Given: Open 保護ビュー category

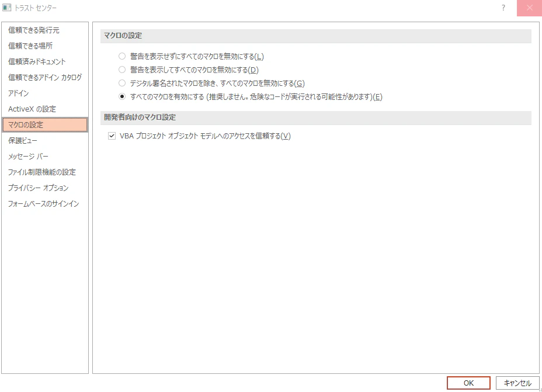Looking at the screenshot, I should click(45, 140).
